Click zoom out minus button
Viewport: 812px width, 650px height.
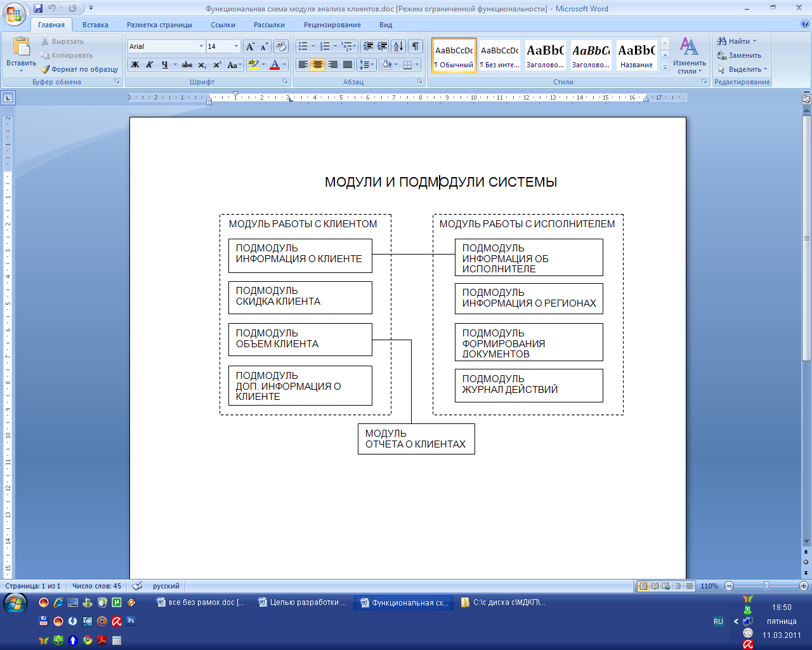tap(729, 586)
